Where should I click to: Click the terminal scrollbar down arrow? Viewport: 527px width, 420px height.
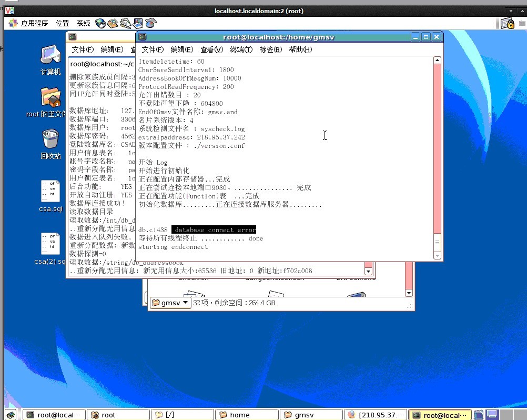(x=437, y=255)
